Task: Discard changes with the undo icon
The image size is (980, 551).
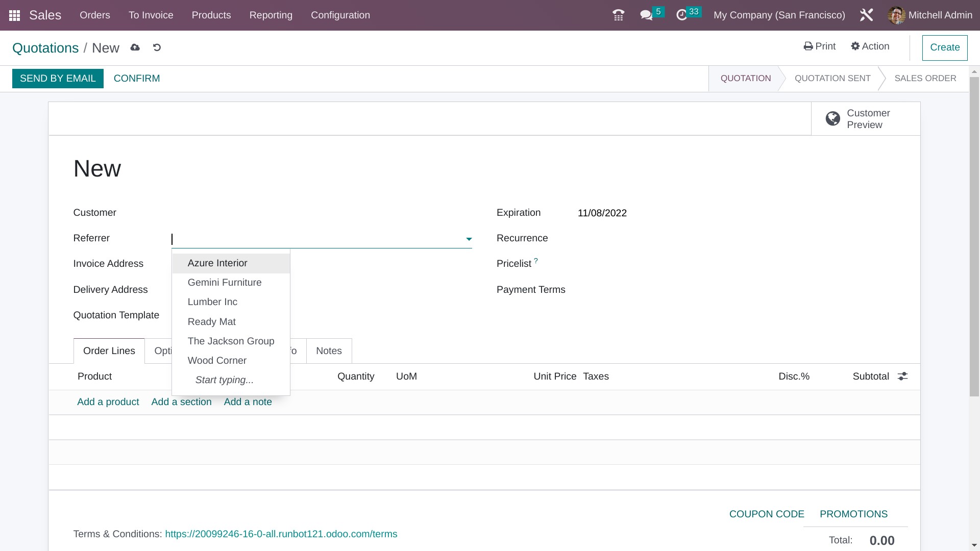Action: 157,47
